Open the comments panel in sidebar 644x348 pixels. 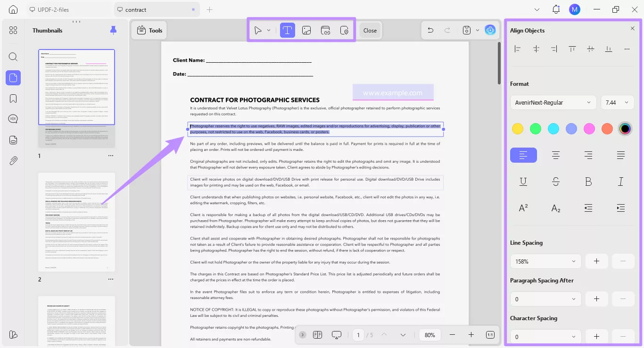click(13, 119)
